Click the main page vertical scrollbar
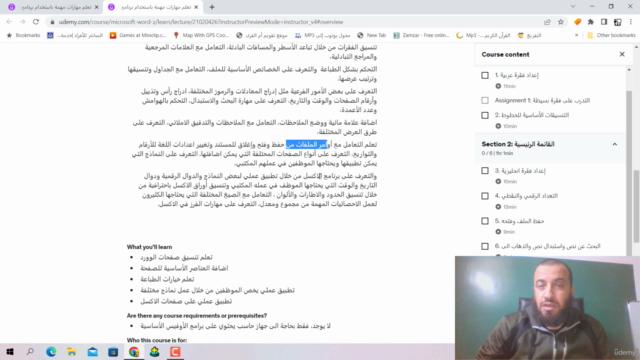The height and width of the screenshot is (360, 640). 636,206
